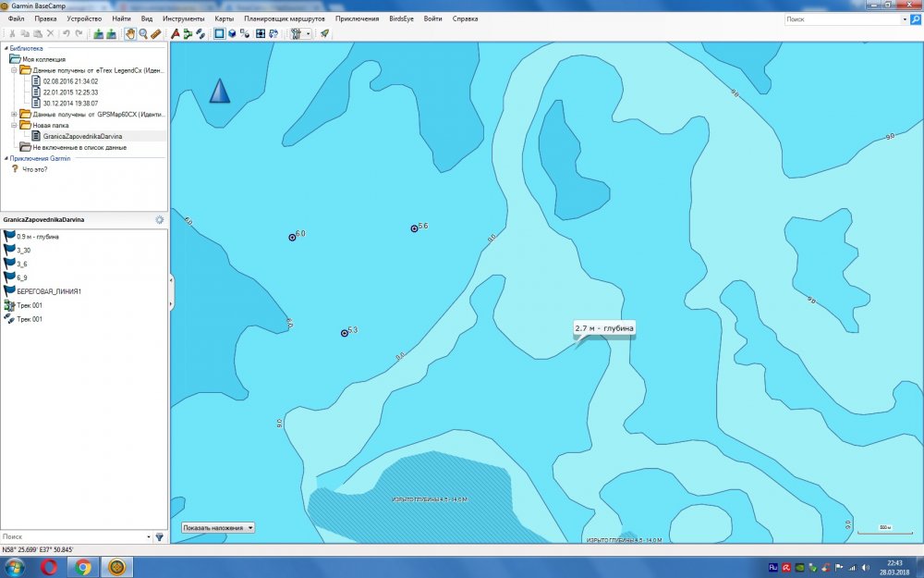Open the Инструменты menu
This screenshot has height=578, width=924.
(x=183, y=18)
